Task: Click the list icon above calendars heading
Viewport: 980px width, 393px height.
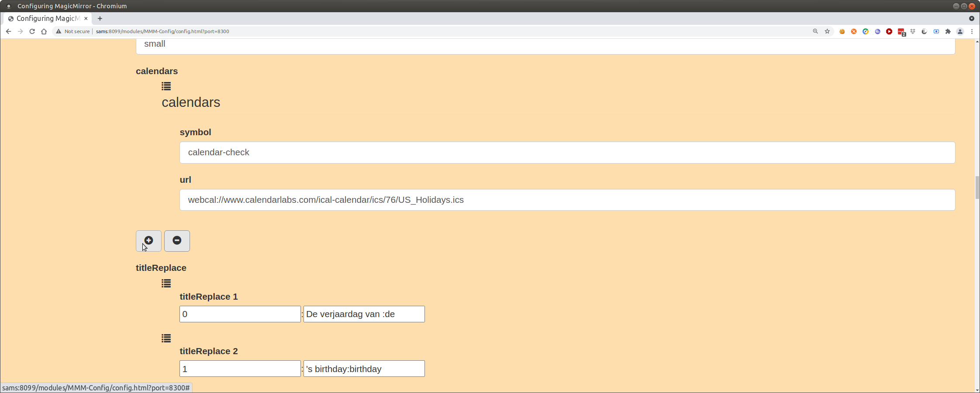Action: [x=166, y=86]
